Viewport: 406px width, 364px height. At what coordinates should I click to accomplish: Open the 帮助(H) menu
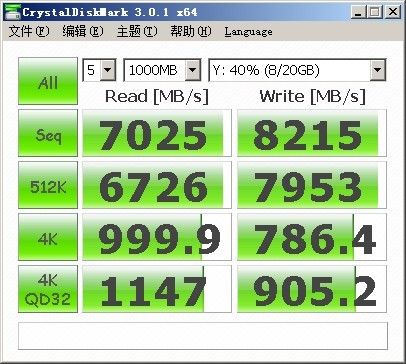pos(191,32)
